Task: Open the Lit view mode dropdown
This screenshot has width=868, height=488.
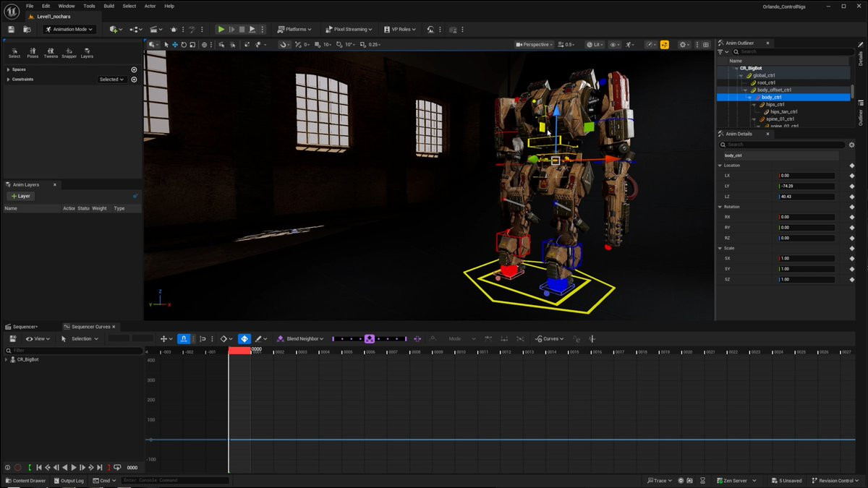Action: tap(595, 45)
